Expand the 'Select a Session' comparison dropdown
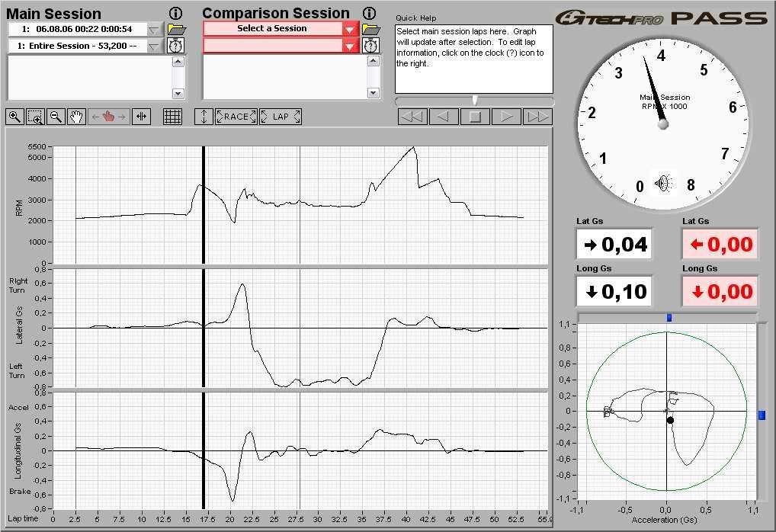This screenshot has width=776, height=532. pyautogui.click(x=350, y=29)
